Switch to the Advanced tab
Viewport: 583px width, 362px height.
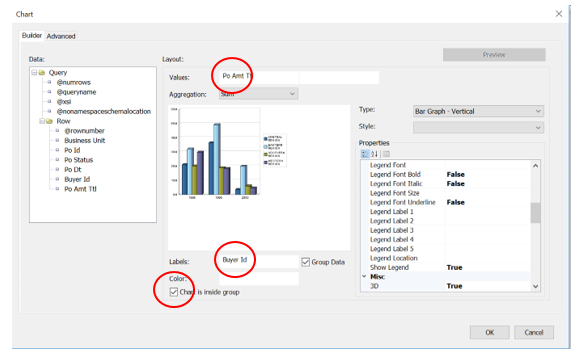coord(61,36)
